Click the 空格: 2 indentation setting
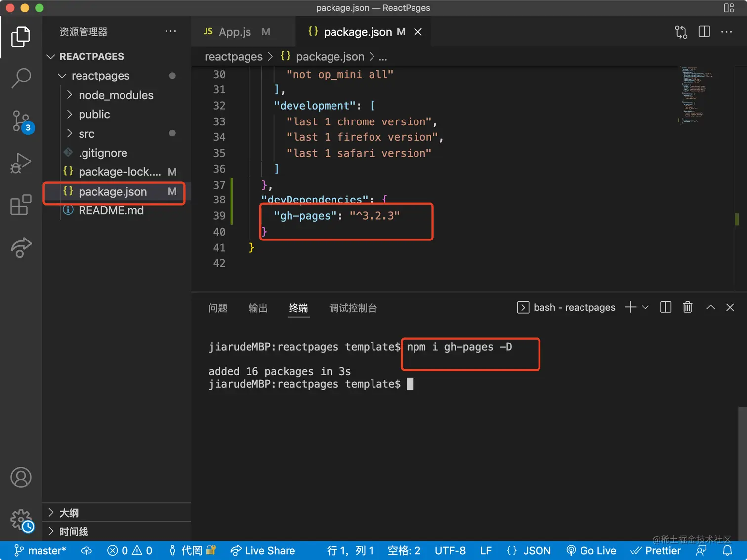This screenshot has height=560, width=747. coord(404,550)
